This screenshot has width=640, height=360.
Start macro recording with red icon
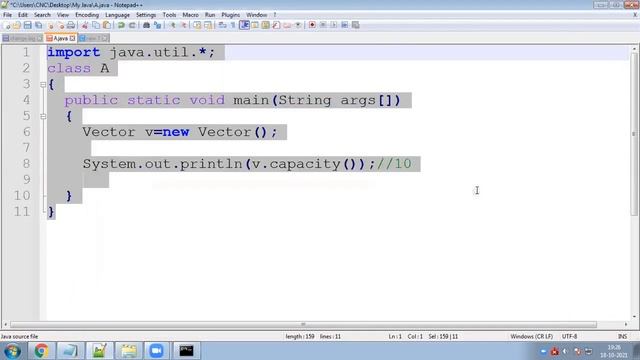(312, 25)
